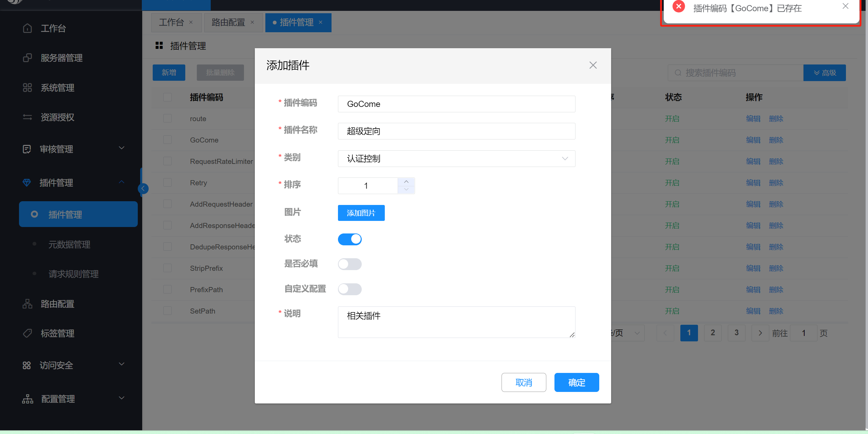The image size is (868, 434).
Task: Close the 插件管理 tab
Action: [x=321, y=22]
